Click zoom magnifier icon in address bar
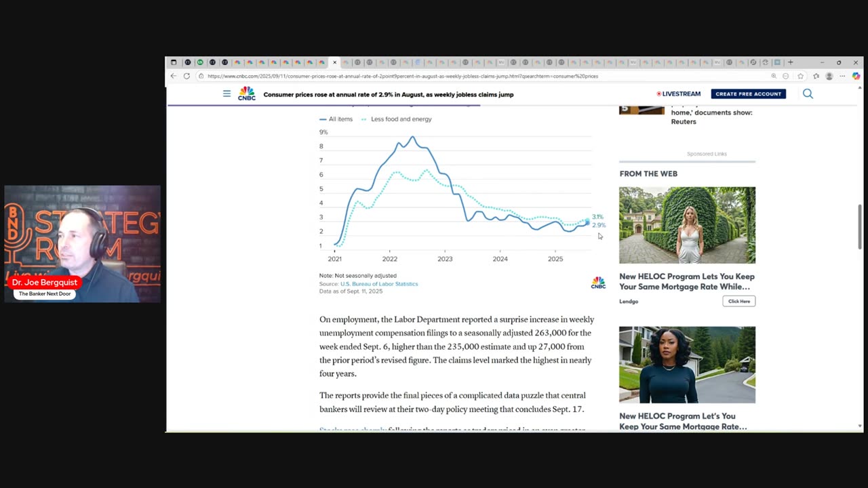The width and height of the screenshot is (868, 488). click(774, 76)
